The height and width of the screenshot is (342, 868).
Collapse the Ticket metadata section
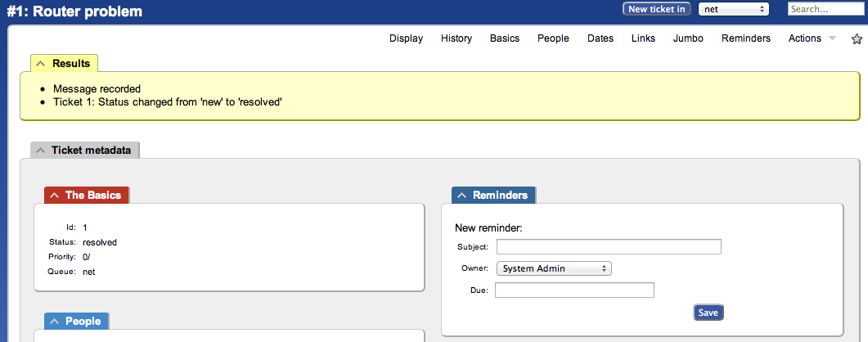(x=41, y=151)
